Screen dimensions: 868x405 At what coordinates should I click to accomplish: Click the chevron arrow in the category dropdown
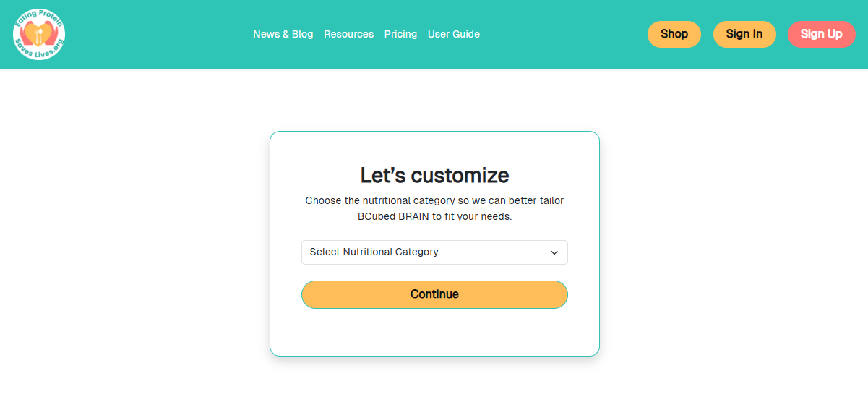[554, 252]
